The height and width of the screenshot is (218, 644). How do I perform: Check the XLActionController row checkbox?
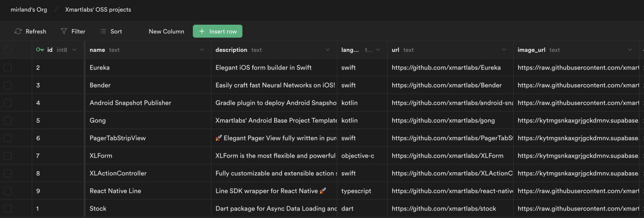tap(8, 173)
